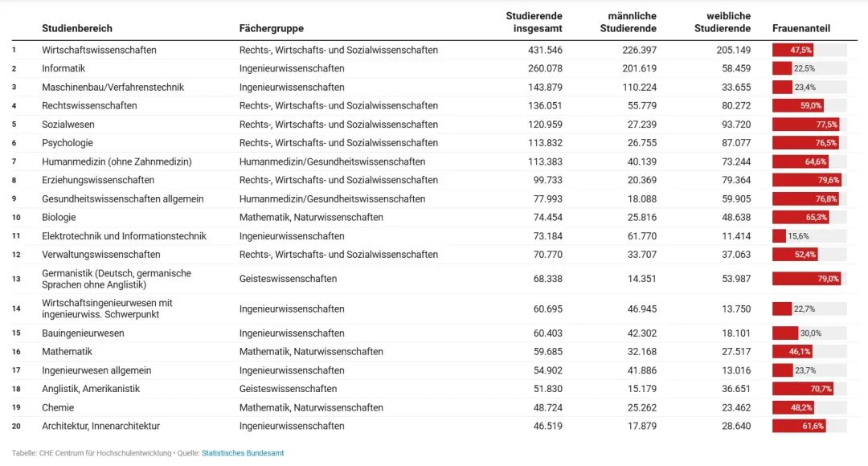
Task: Select the Germanistik row label
Action: [x=117, y=279]
